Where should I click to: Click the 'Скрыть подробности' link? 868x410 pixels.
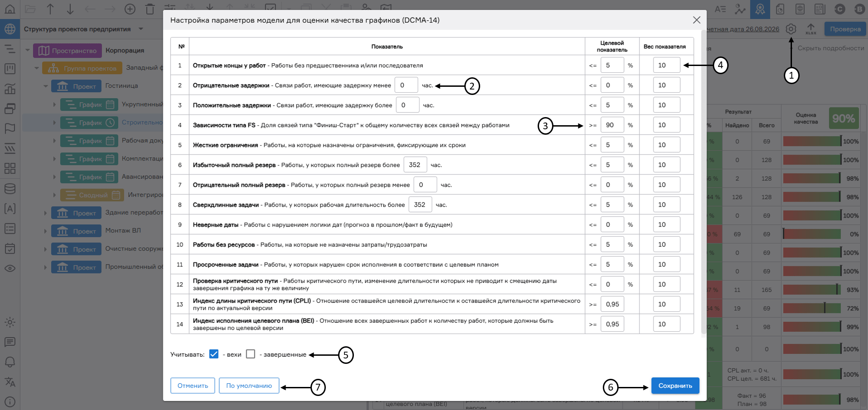pos(831,48)
